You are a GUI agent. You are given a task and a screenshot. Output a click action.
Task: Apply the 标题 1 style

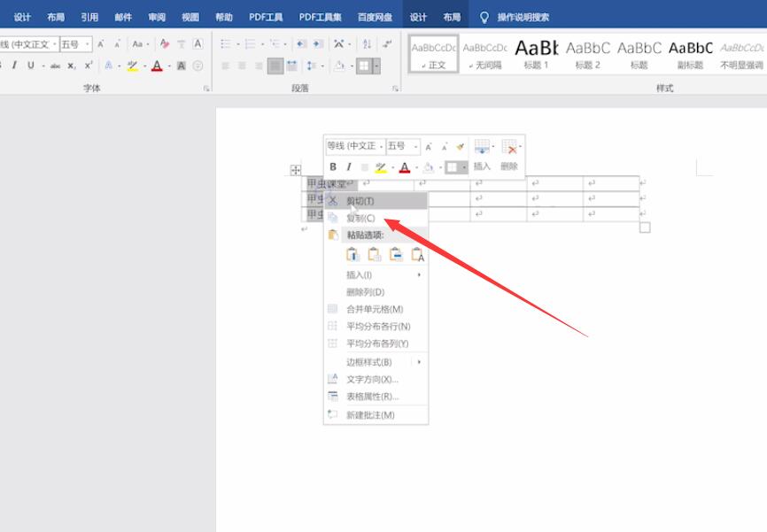coord(536,52)
